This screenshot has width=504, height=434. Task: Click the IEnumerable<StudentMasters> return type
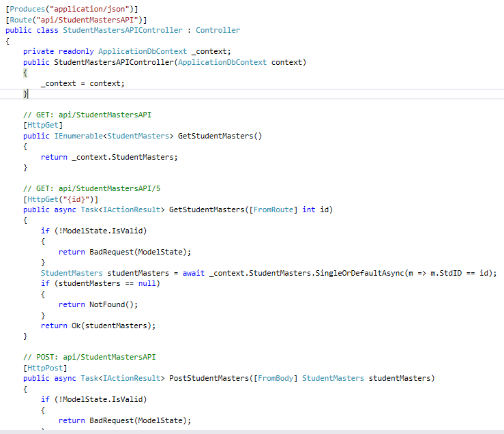click(x=113, y=136)
